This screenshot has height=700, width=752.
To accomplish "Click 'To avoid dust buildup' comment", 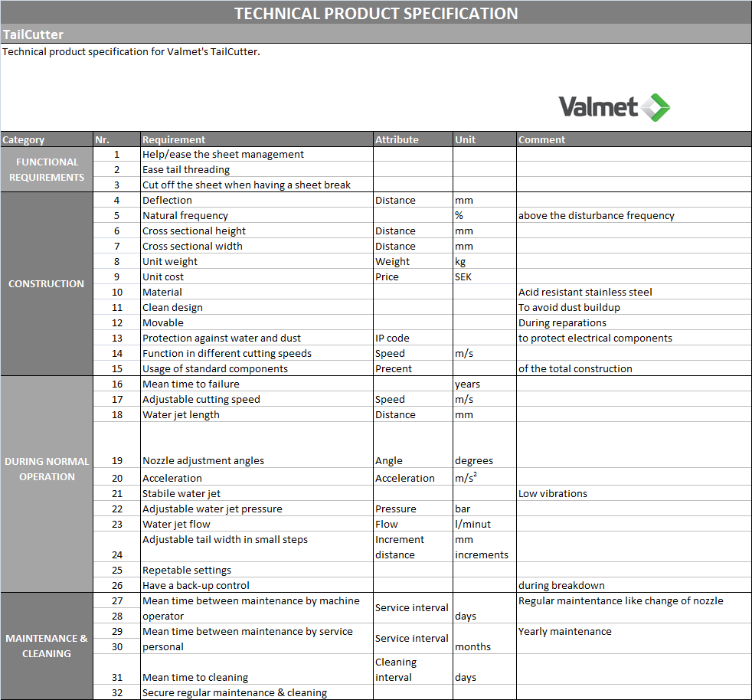I will pyautogui.click(x=634, y=308).
